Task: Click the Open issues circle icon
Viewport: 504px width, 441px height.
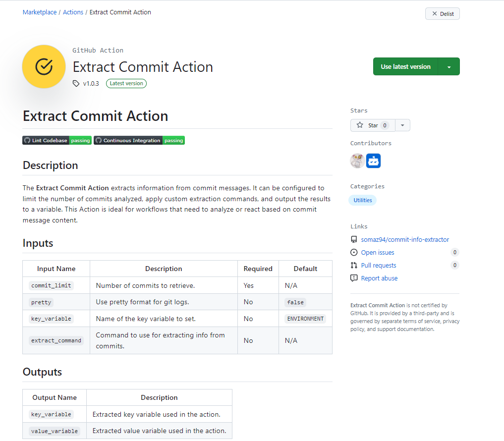Action: [x=354, y=252]
